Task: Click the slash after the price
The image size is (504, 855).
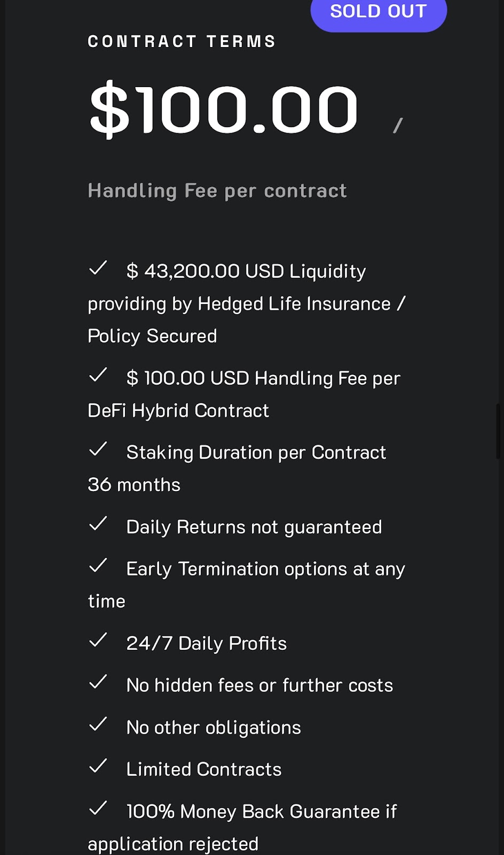Action: tap(398, 126)
